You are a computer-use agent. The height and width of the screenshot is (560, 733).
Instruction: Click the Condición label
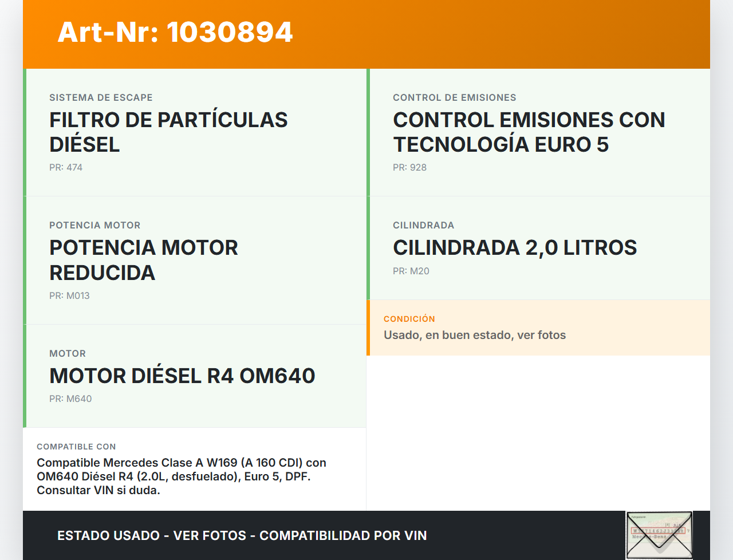[409, 319]
